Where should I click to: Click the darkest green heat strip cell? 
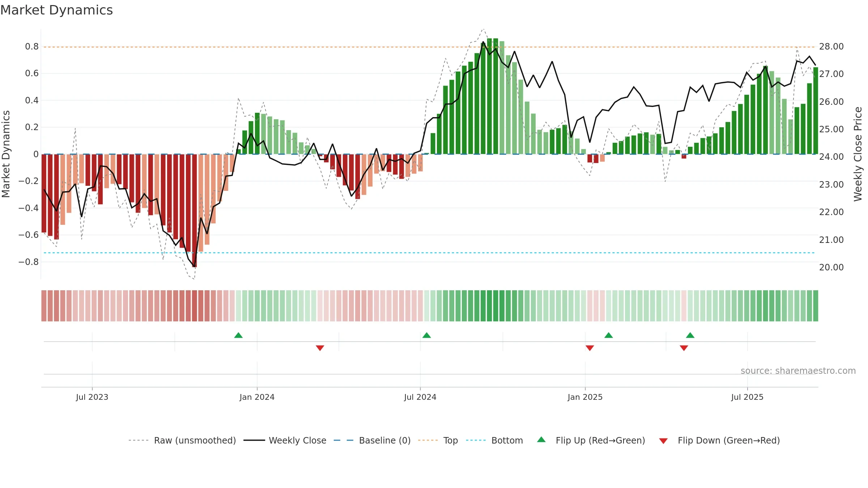tap(489, 306)
